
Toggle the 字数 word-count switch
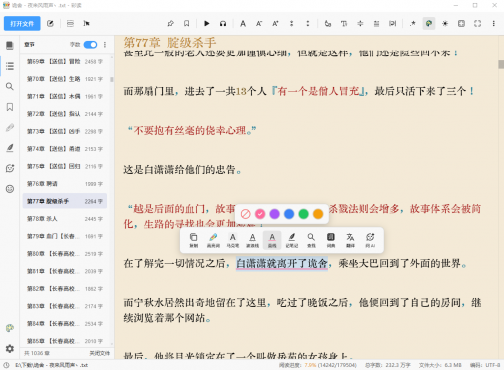click(x=90, y=45)
